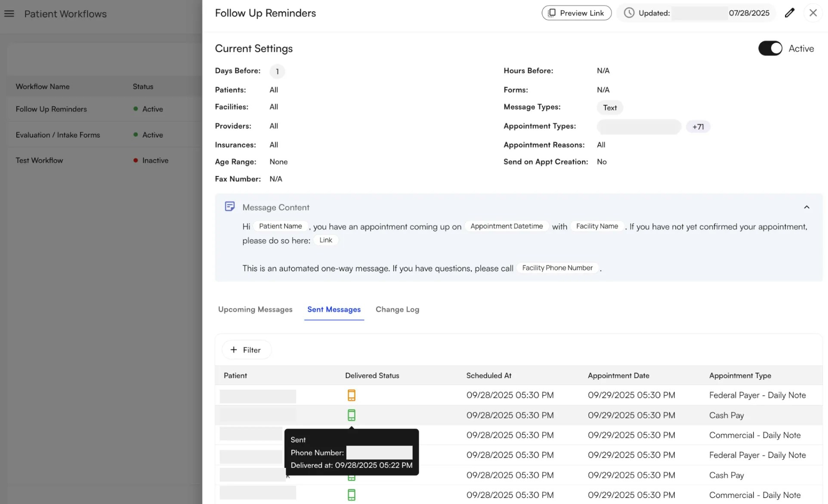
Task: Open the +71 appointment types chip
Action: tap(698, 126)
